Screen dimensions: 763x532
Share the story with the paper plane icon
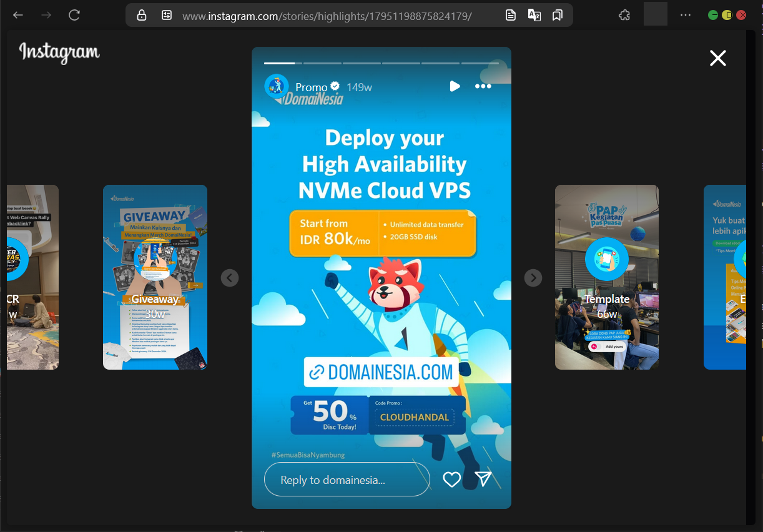(483, 479)
